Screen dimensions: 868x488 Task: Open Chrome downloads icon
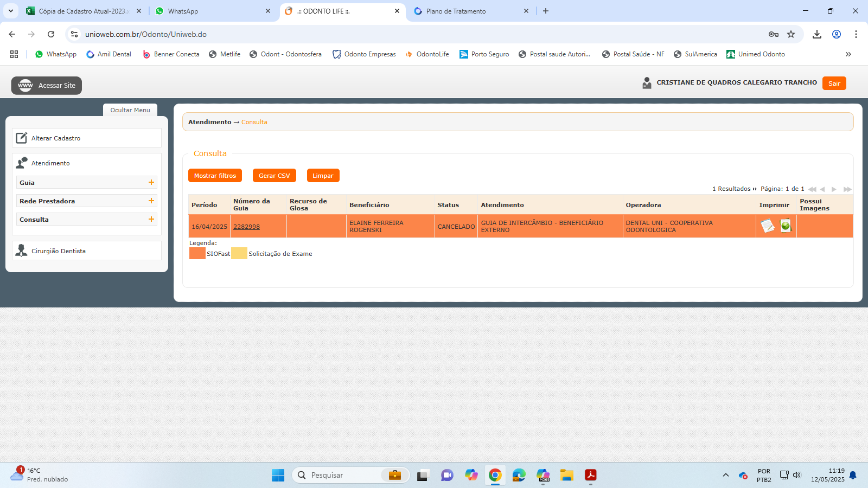[816, 34]
